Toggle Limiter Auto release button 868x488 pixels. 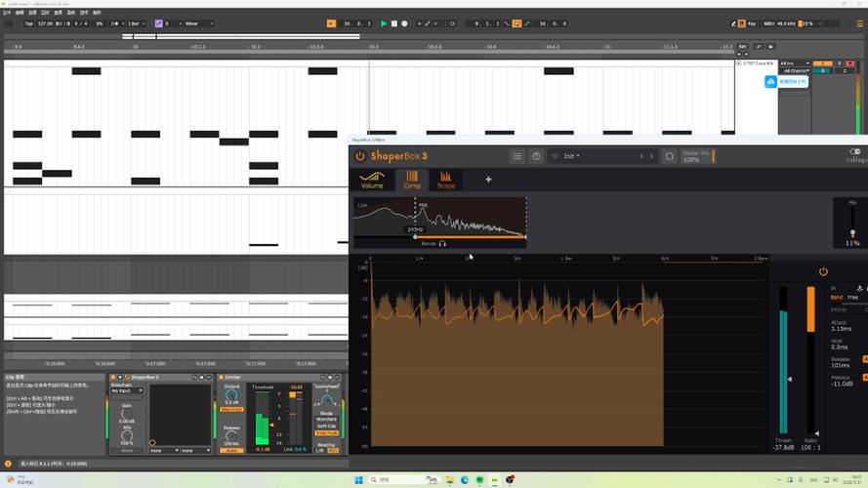[x=231, y=450]
